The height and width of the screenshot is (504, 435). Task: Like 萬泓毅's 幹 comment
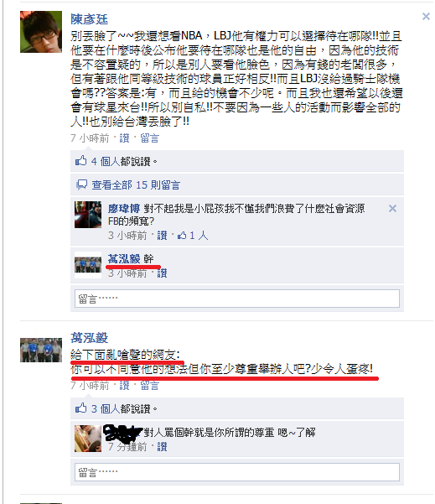162,273
